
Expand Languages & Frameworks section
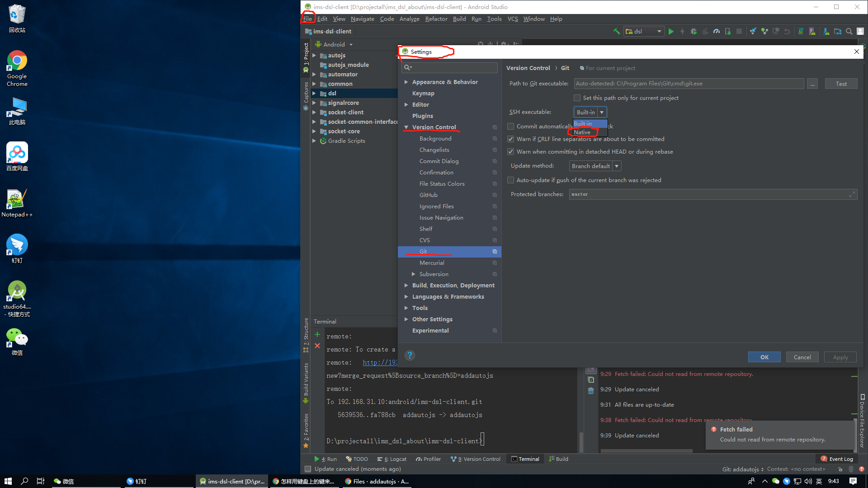point(406,297)
